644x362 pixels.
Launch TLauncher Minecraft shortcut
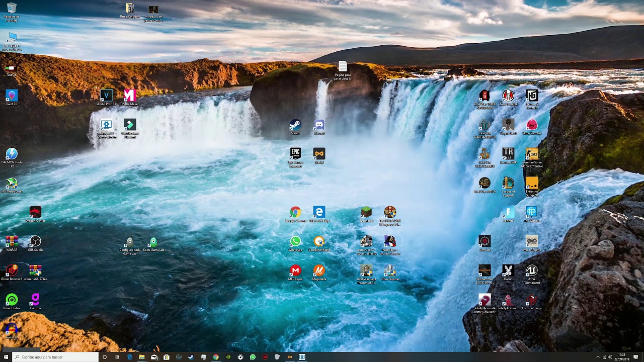[x=366, y=214]
